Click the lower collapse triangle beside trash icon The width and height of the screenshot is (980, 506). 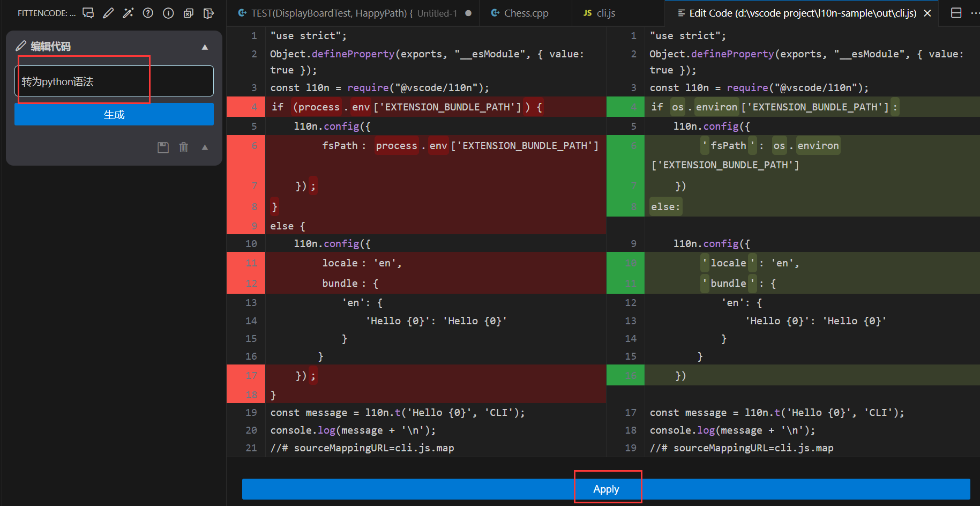click(205, 147)
